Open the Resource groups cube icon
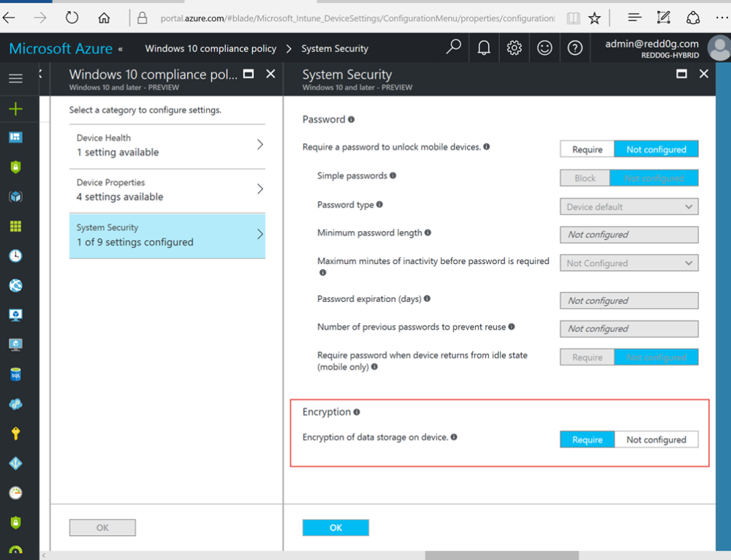This screenshot has height=560, width=731. click(x=15, y=197)
